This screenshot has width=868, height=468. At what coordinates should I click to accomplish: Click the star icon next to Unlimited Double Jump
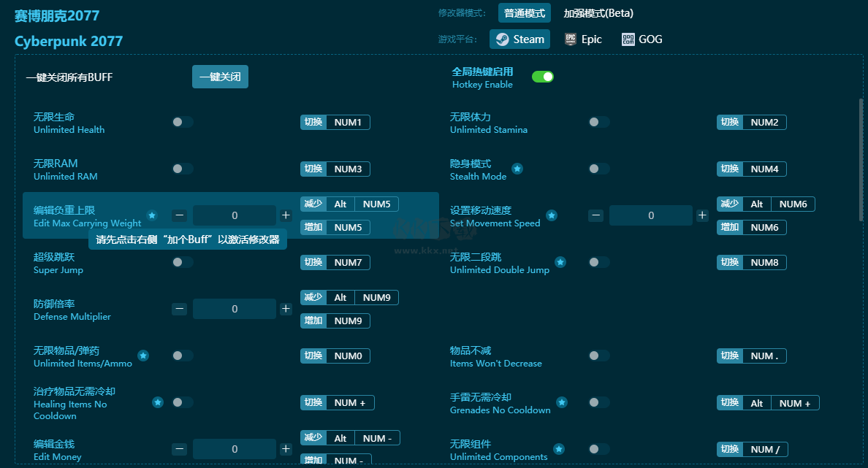pyautogui.click(x=560, y=262)
